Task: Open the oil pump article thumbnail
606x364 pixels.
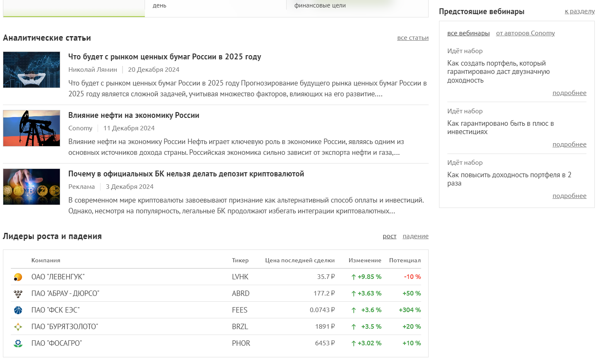Action: point(32,128)
